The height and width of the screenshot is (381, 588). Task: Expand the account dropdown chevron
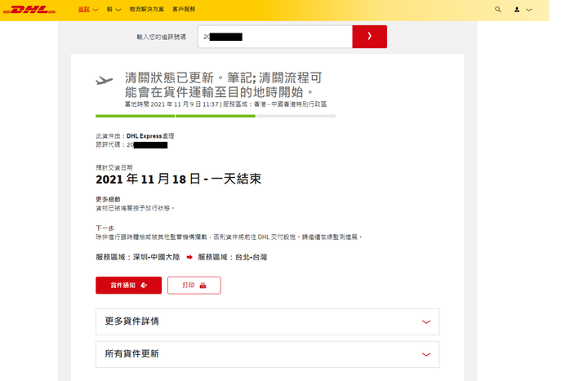coord(528,10)
